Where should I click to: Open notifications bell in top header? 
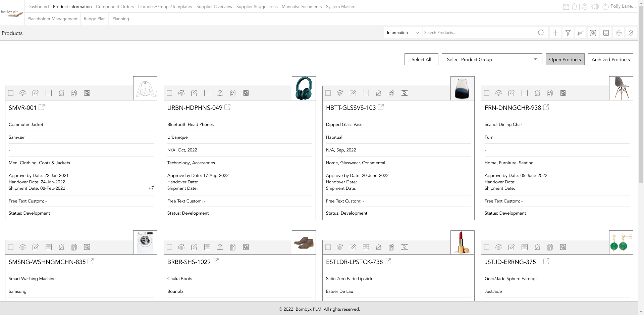point(575,7)
